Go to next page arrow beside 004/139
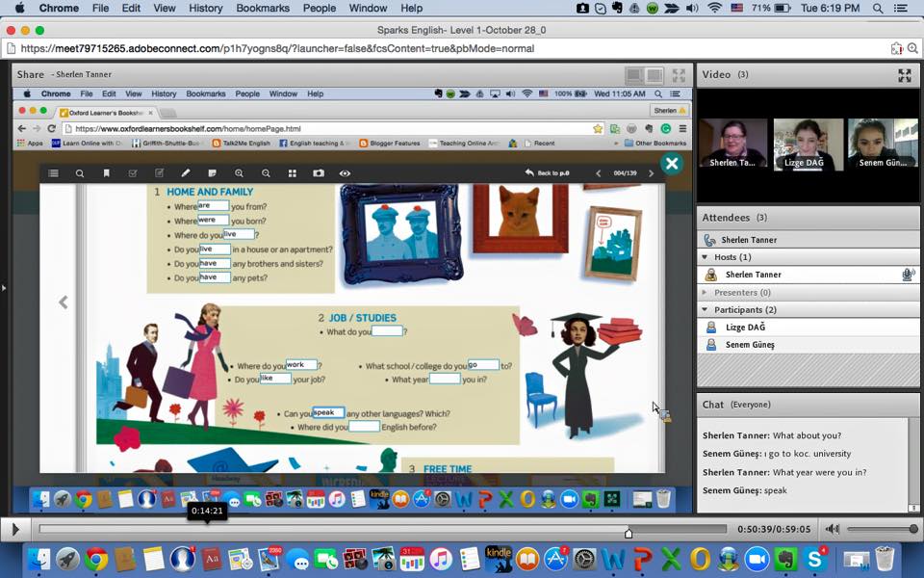Viewport: 924px width, 578px height. (651, 173)
